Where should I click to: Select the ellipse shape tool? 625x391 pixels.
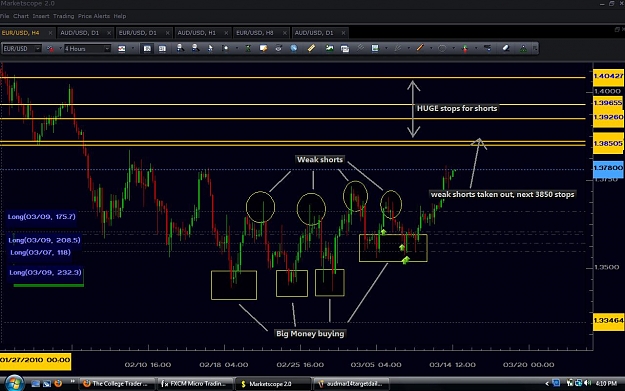pyautogui.click(x=442, y=48)
